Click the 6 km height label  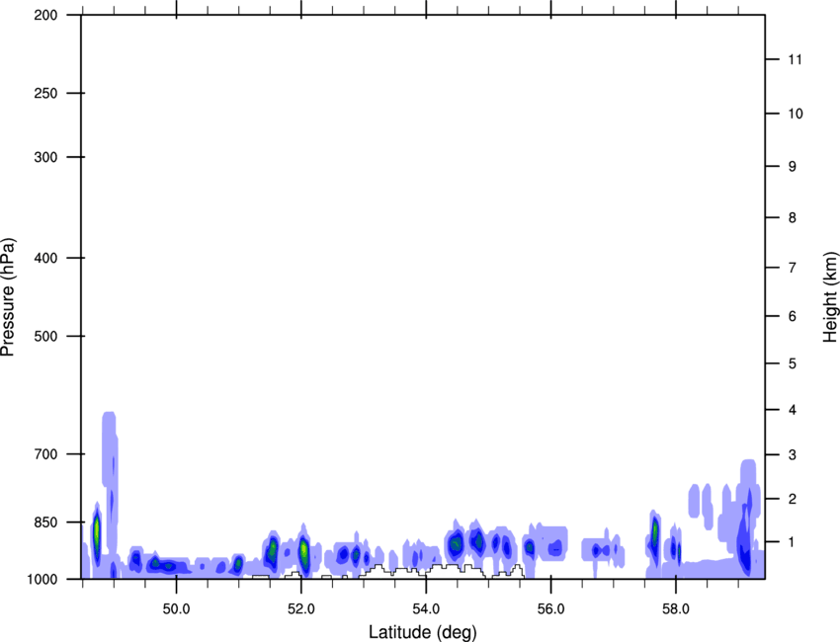click(793, 316)
